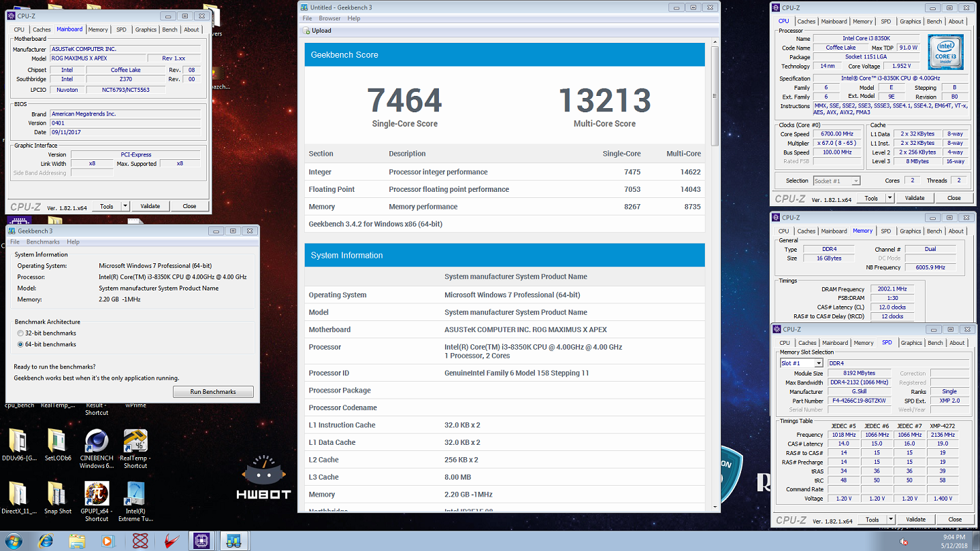The height and width of the screenshot is (551, 980).
Task: Open the Benchmarks menu in small Geekbench window
Action: [x=43, y=241]
